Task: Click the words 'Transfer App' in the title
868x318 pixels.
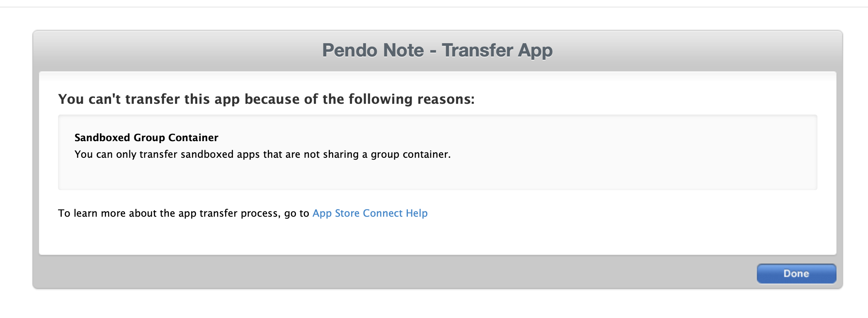Action: coord(497,50)
